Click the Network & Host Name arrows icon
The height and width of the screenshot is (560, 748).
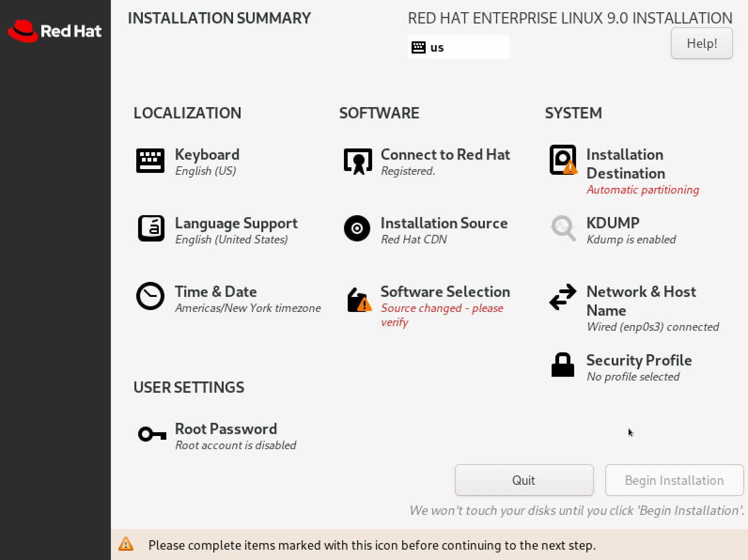pos(563,297)
